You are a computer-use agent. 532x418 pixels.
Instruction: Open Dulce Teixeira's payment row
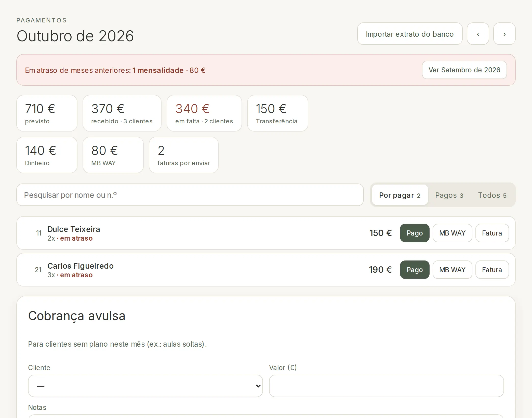(x=266, y=233)
